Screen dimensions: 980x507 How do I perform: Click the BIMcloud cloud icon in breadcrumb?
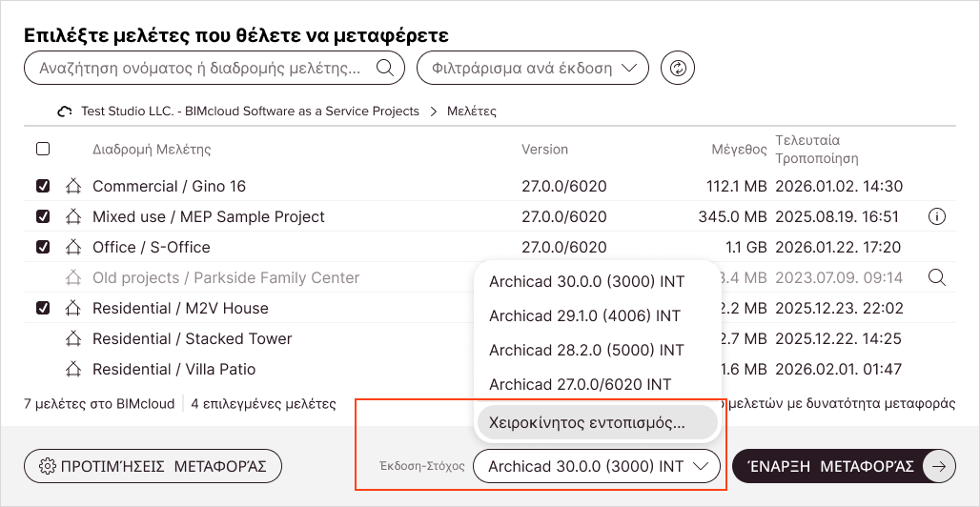click(65, 112)
